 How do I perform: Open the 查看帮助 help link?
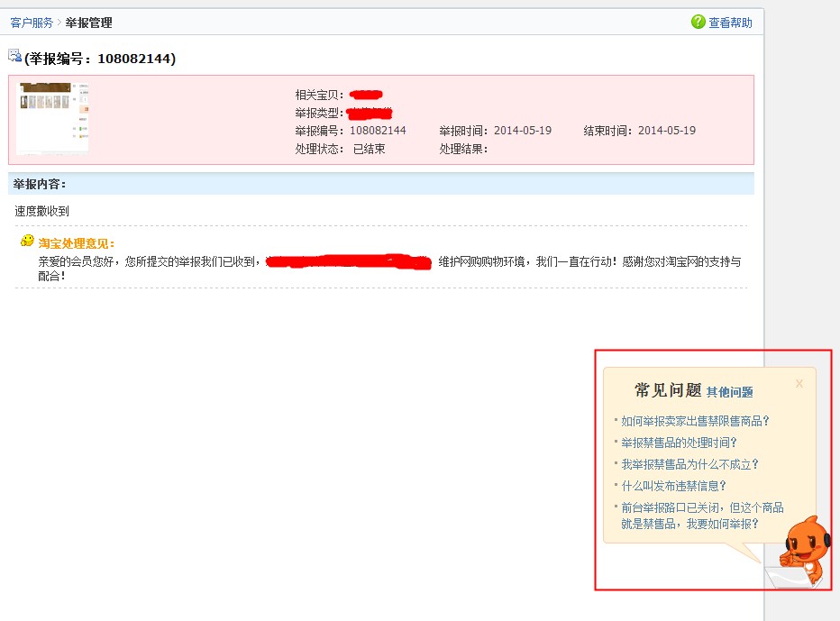coord(730,23)
